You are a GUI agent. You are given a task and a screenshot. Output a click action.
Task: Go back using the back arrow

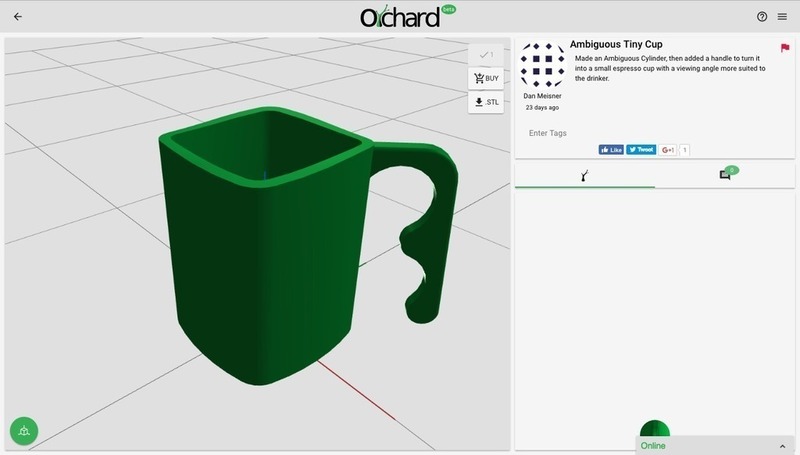[x=18, y=17]
